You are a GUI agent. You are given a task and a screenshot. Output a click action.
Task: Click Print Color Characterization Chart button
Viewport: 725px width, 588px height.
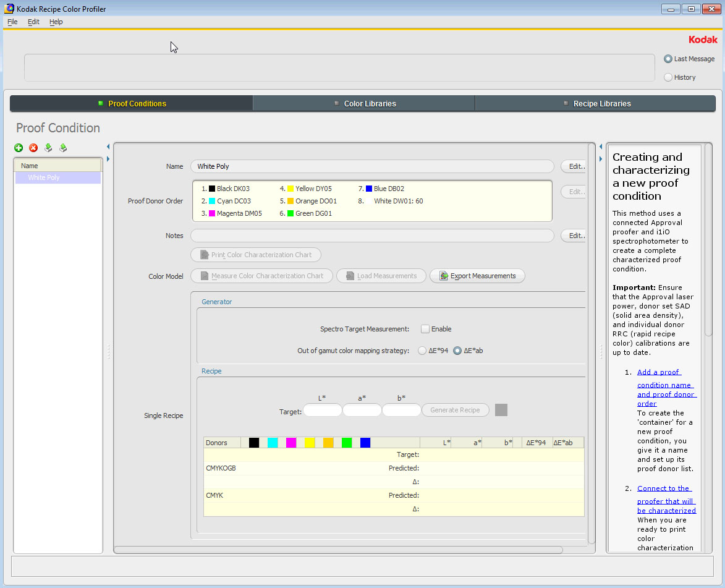pyautogui.click(x=256, y=255)
